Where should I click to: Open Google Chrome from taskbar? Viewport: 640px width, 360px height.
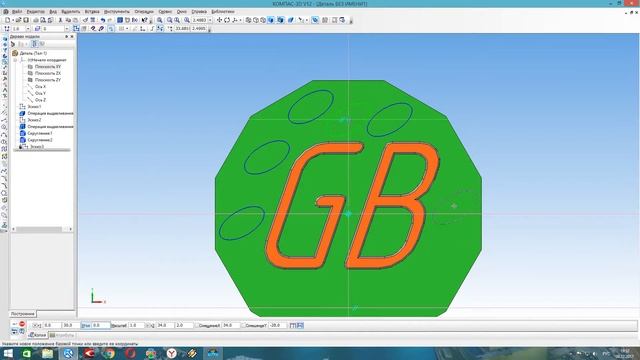pos(109,353)
